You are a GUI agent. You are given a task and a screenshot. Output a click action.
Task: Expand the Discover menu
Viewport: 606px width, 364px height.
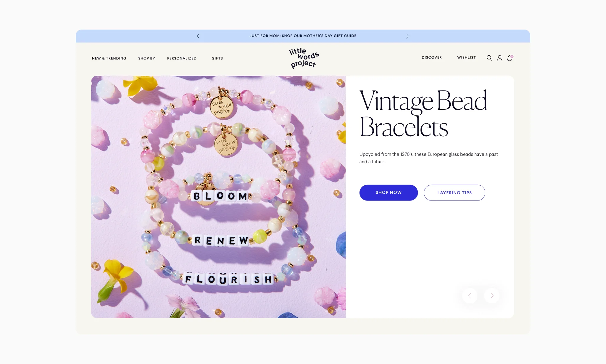(x=432, y=57)
